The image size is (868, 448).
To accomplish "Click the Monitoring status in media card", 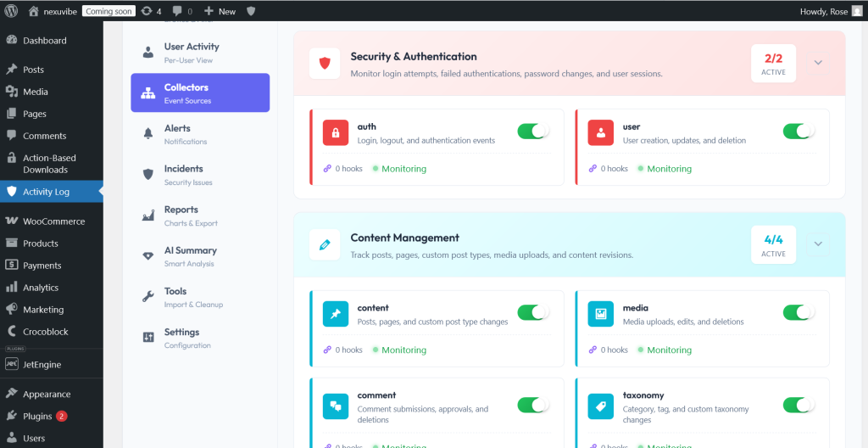I will (665, 350).
